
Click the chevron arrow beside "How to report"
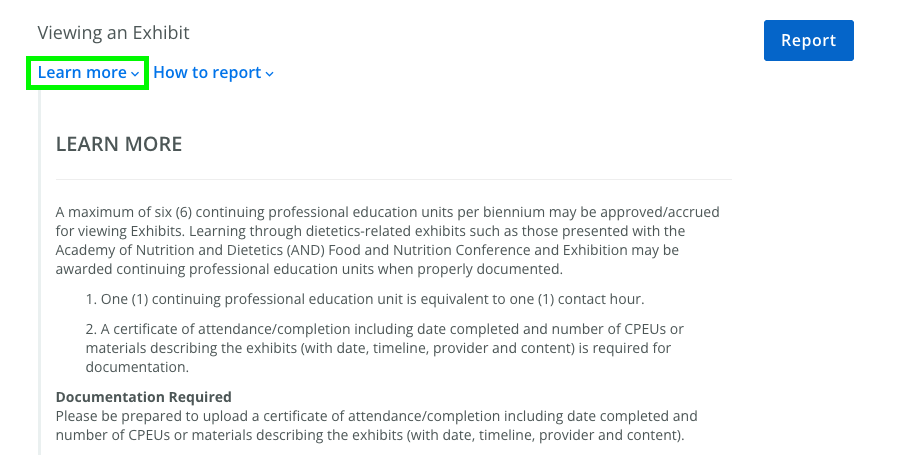(270, 74)
